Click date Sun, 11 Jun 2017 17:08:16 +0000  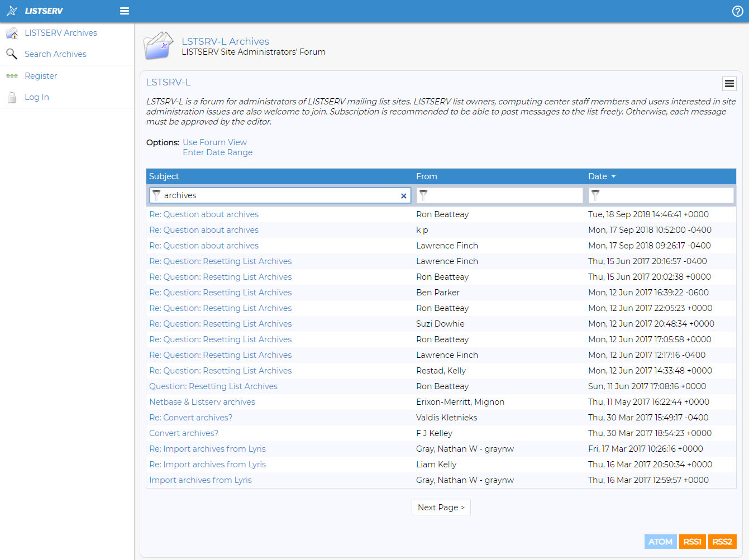(647, 386)
